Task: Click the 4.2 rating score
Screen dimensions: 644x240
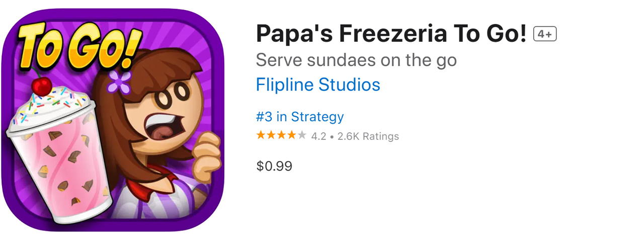Action: tap(318, 136)
